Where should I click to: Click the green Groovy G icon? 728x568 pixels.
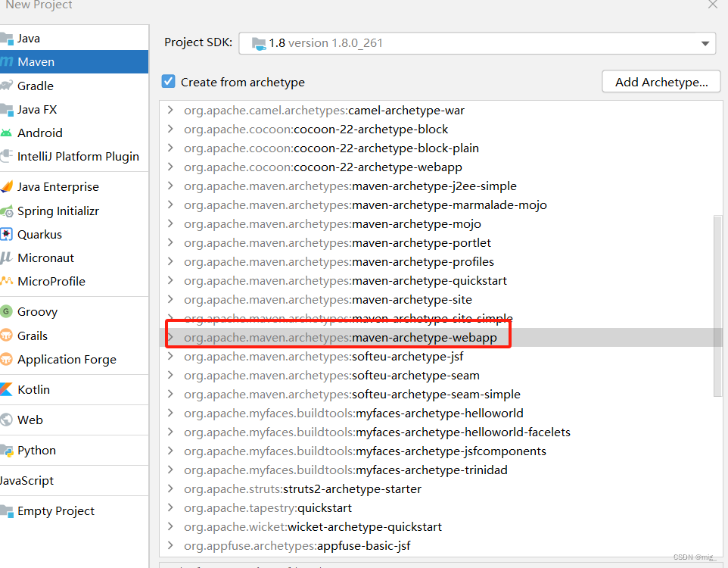[6, 311]
